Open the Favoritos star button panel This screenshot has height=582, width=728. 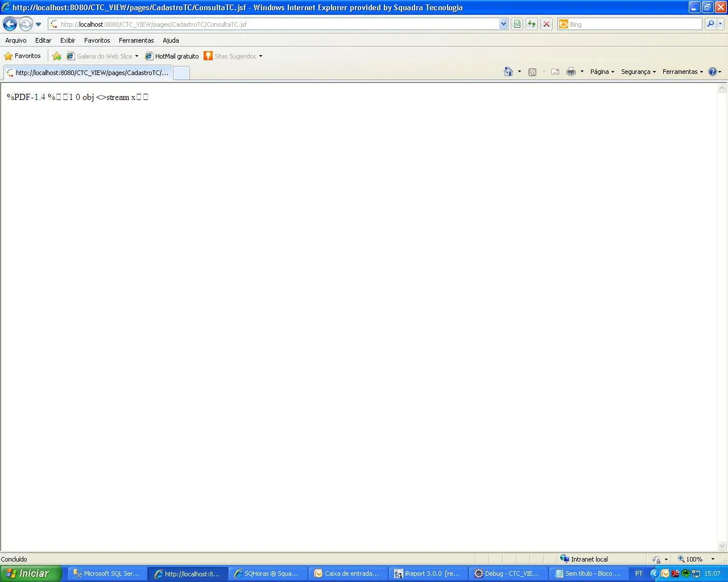pos(23,56)
